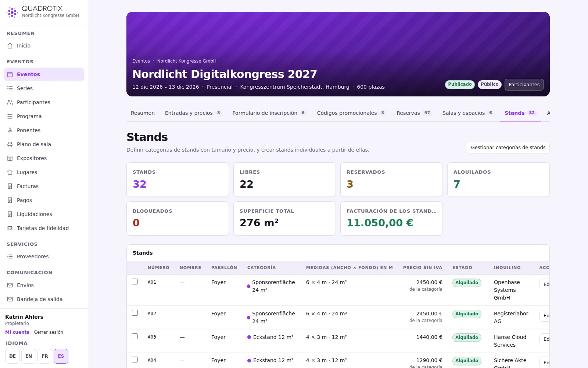Switch language to EN
Image resolution: width=588 pixels, height=368 pixels.
coord(29,356)
